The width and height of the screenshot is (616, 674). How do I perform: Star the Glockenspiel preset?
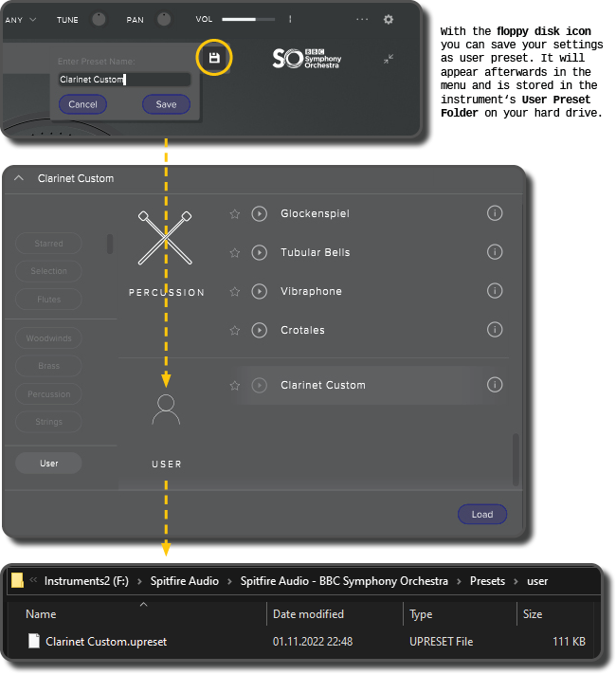coord(235,213)
